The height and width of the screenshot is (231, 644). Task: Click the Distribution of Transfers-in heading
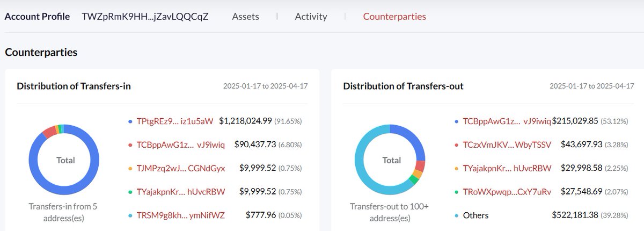pos(74,86)
